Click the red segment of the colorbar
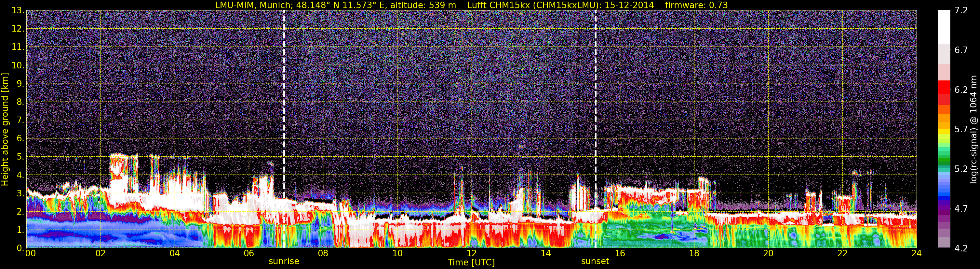Screen dimensions: 980x269 [x=944, y=87]
